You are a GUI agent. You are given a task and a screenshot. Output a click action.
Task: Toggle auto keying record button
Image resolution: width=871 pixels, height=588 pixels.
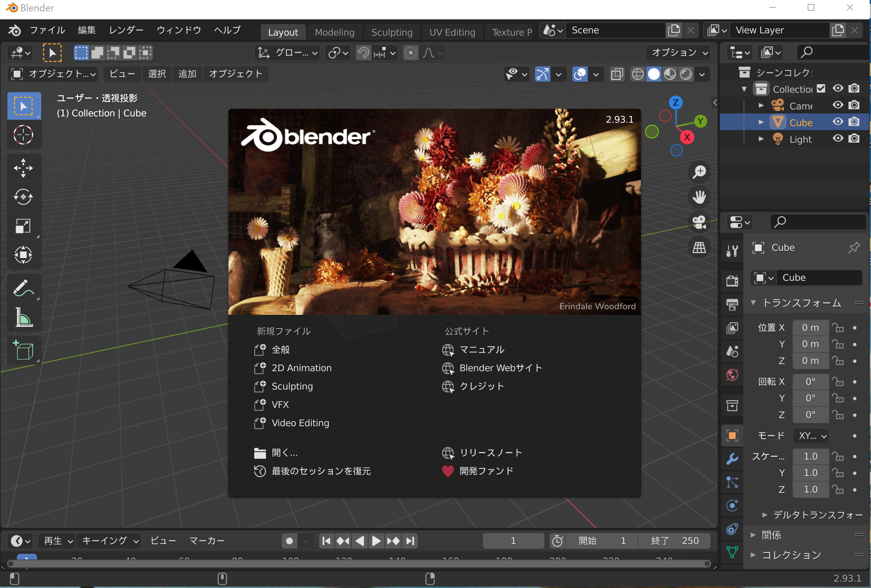[x=289, y=541]
